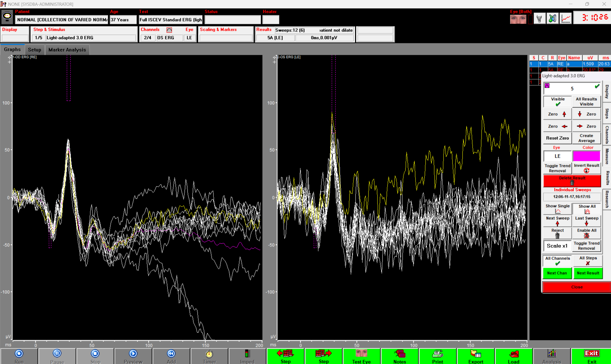Open the graph chart icon near timer
The height and width of the screenshot is (364, 611).
coord(566,18)
